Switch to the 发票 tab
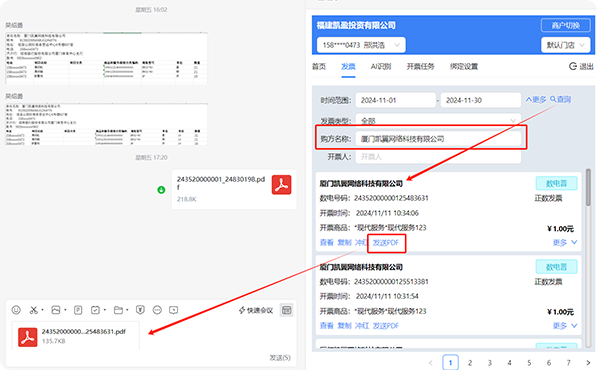 click(x=348, y=67)
